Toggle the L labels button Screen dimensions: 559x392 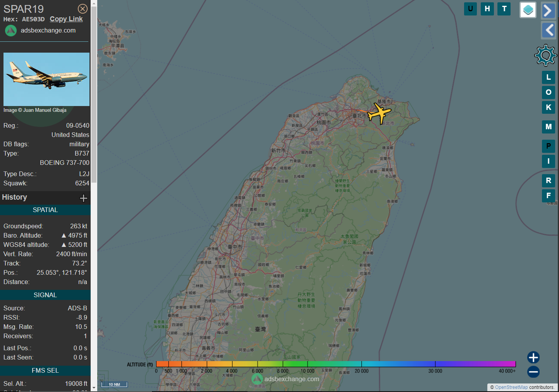click(548, 77)
